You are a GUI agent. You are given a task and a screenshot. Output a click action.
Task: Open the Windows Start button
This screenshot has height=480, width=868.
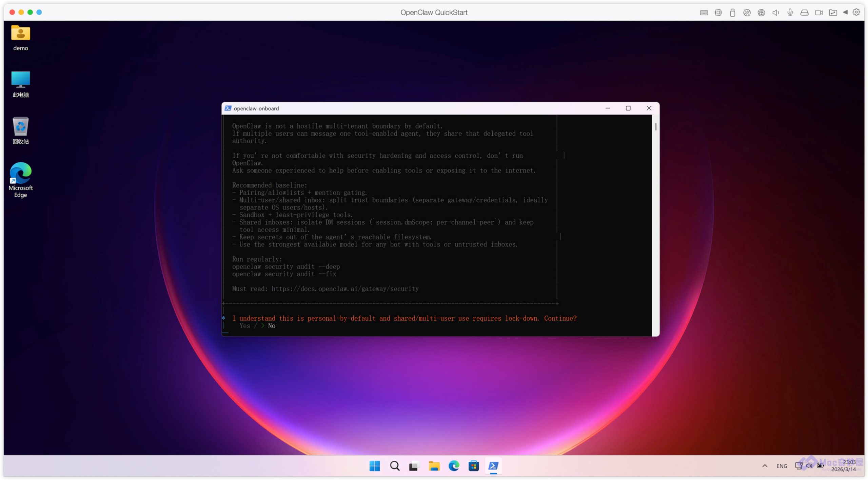coord(374,466)
